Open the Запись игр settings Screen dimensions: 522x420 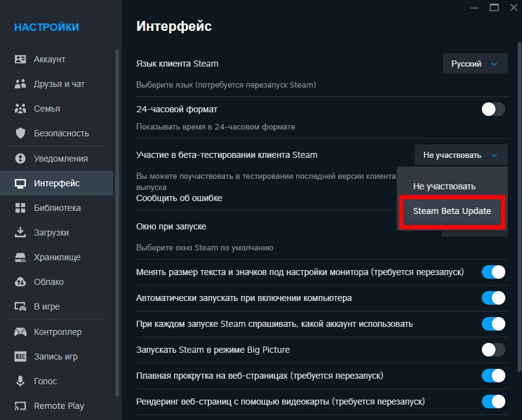click(x=57, y=356)
